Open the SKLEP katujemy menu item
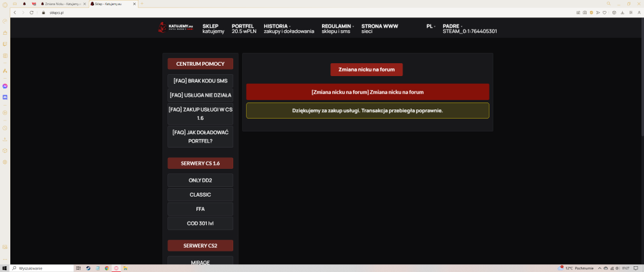Viewport: 644px width, 272px height. (x=213, y=28)
